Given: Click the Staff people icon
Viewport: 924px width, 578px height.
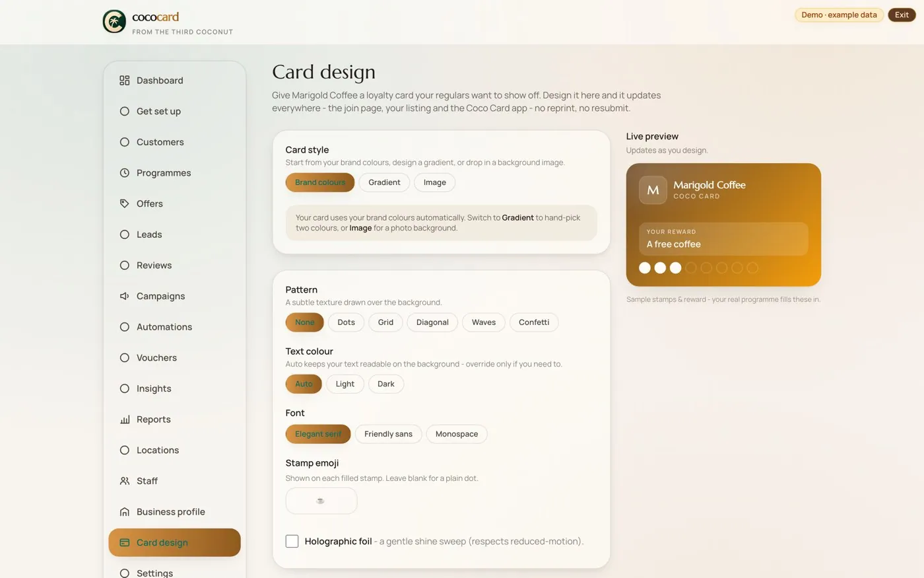Looking at the screenshot, I should (x=124, y=481).
